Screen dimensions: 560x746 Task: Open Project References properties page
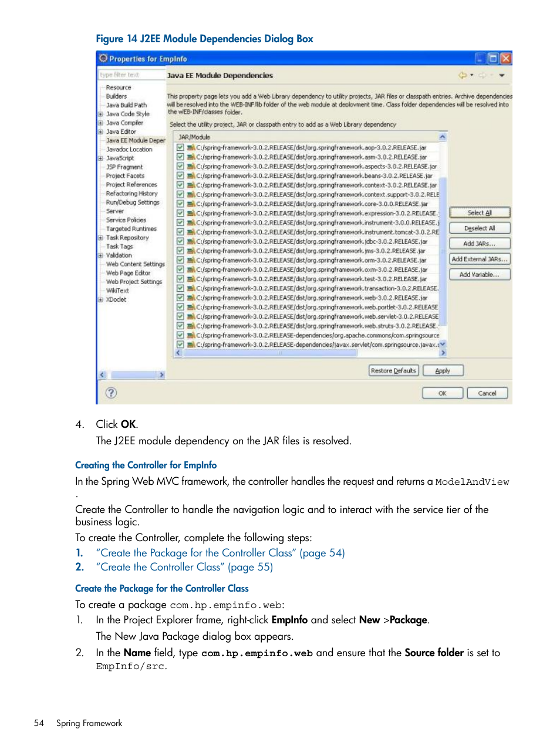(x=131, y=184)
